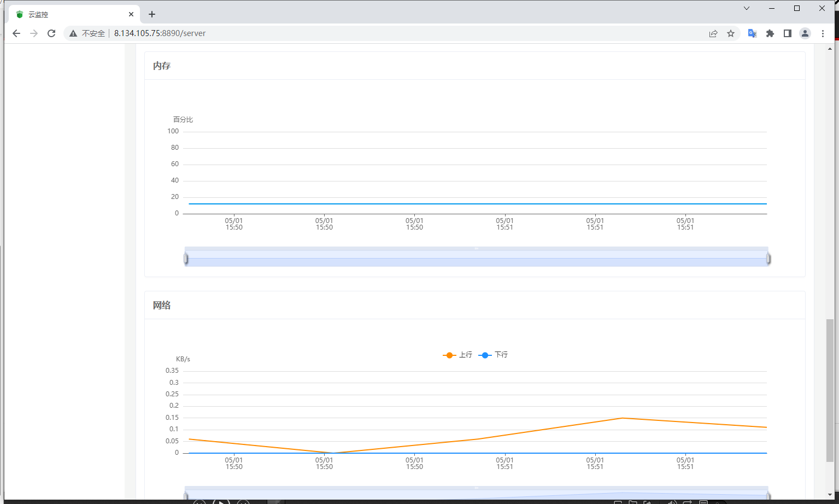The image size is (839, 504).
Task: Close the 云监控 tab
Action: 131,14
